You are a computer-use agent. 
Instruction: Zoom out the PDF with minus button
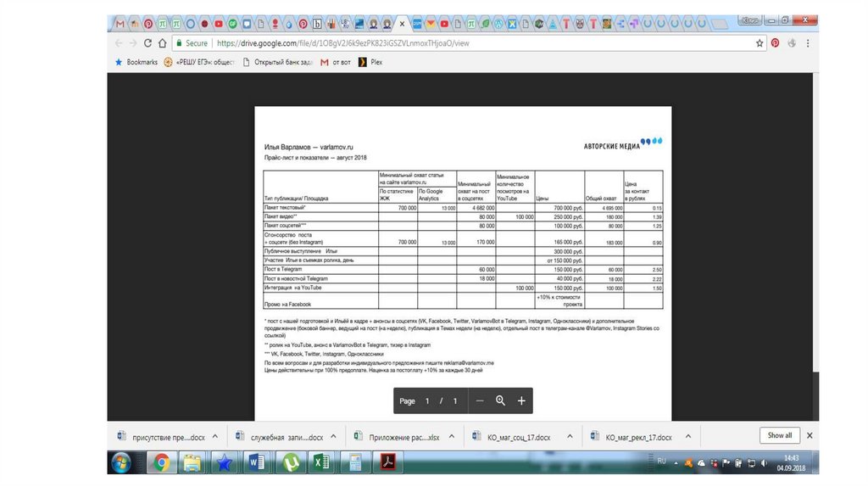(480, 400)
